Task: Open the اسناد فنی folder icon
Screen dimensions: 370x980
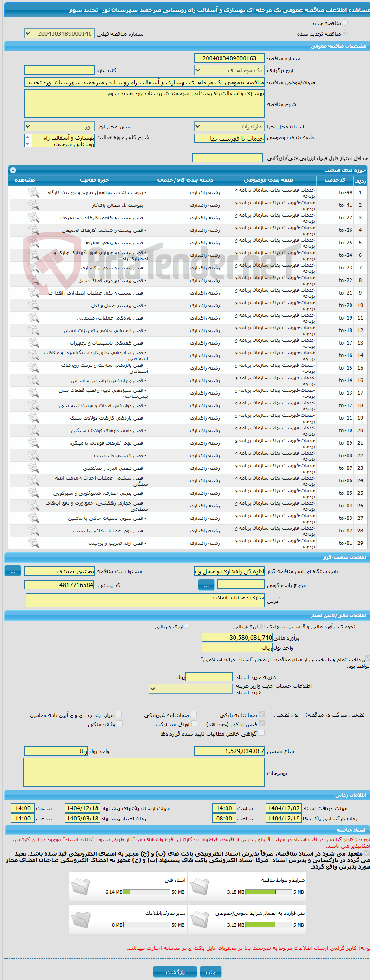Action: (80, 886)
